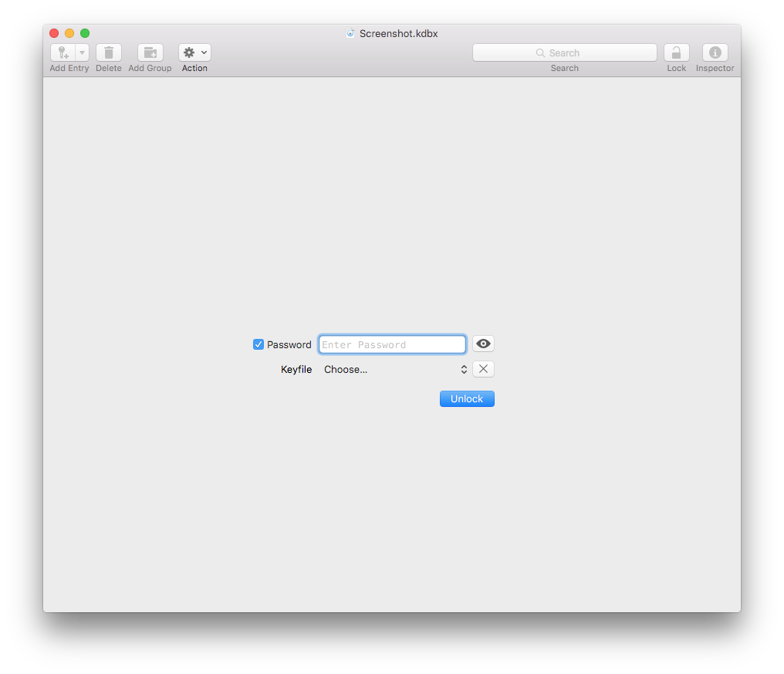Minimize window using yellow button
The height and width of the screenshot is (674, 784).
click(x=69, y=33)
